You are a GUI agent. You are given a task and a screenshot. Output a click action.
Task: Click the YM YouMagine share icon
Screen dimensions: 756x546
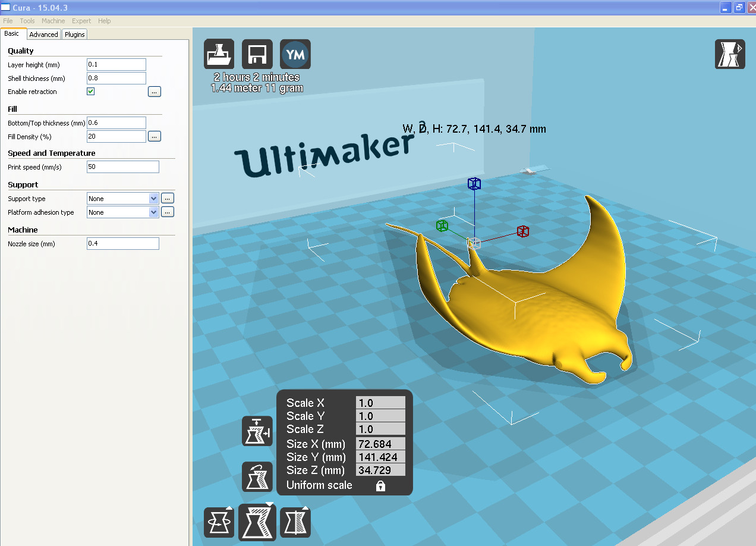tap(295, 54)
